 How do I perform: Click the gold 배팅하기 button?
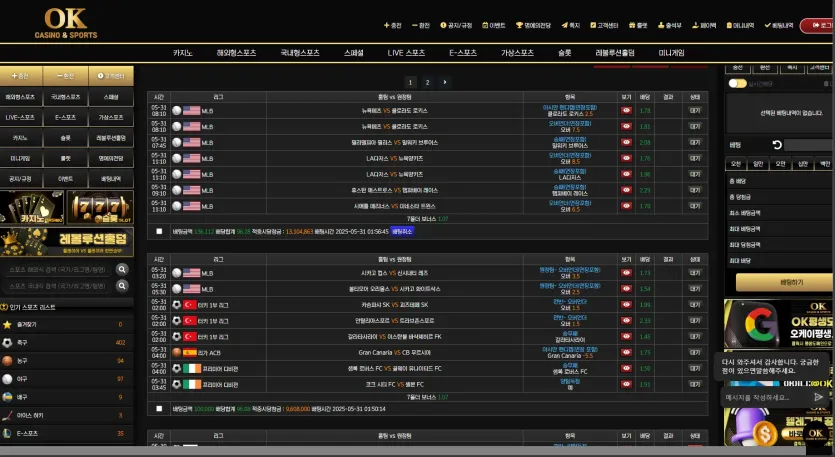785,282
